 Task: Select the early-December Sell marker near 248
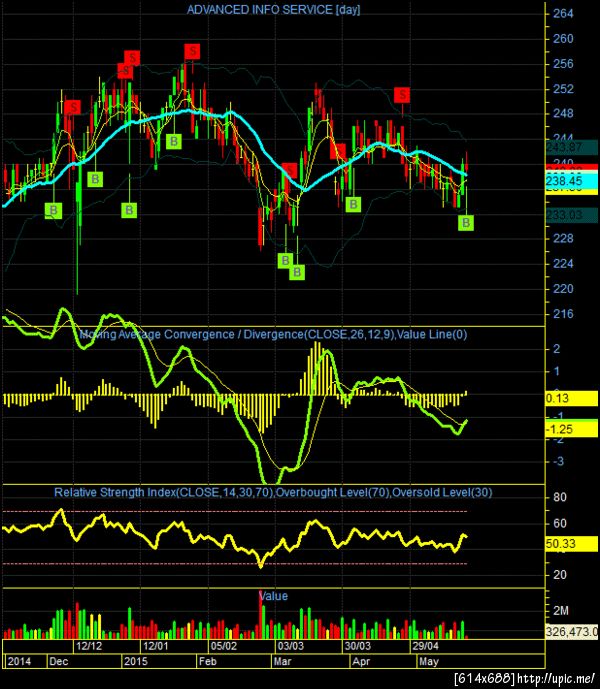click(x=73, y=107)
